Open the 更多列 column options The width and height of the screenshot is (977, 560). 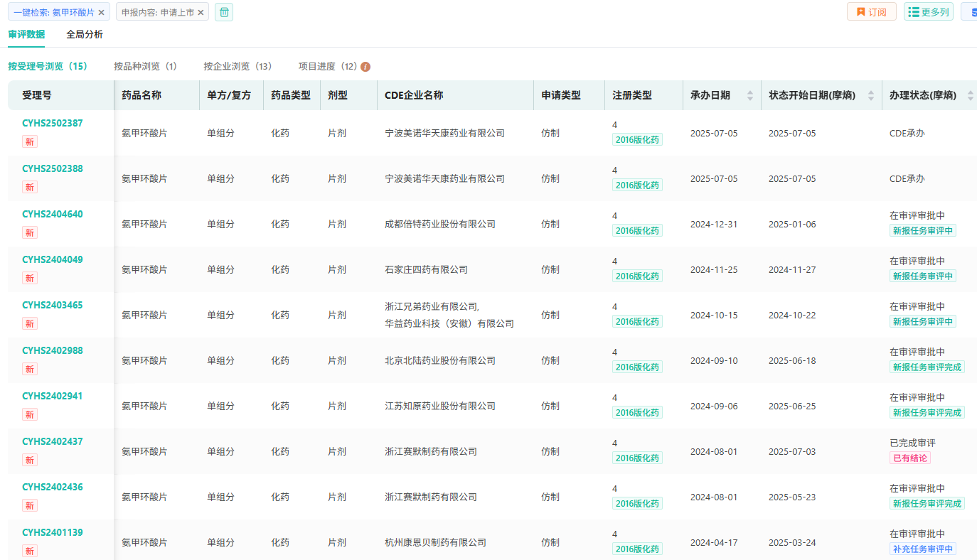click(928, 12)
